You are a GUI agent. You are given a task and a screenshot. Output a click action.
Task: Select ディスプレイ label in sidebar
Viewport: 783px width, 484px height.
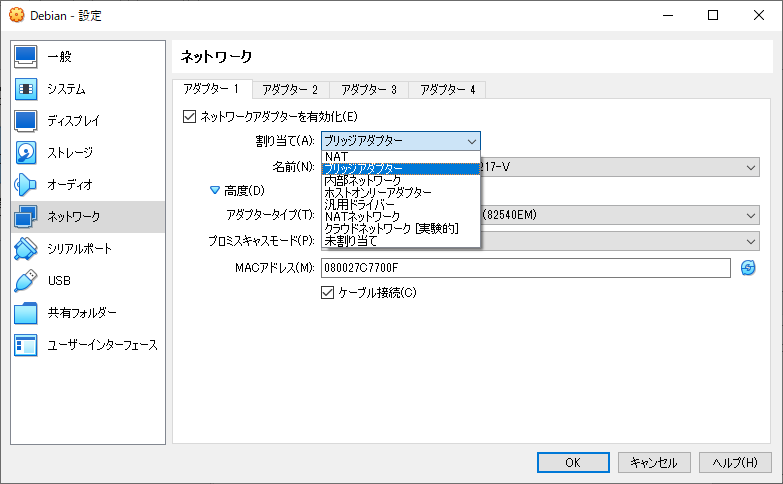(x=74, y=121)
